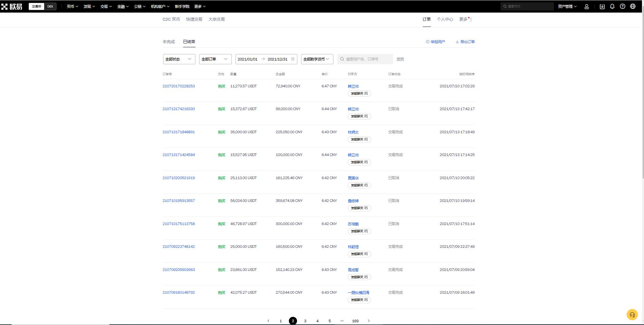Select the 交易所 exchange toggle
Image resolution: width=644 pixels, height=325 pixels.
coord(36,6)
